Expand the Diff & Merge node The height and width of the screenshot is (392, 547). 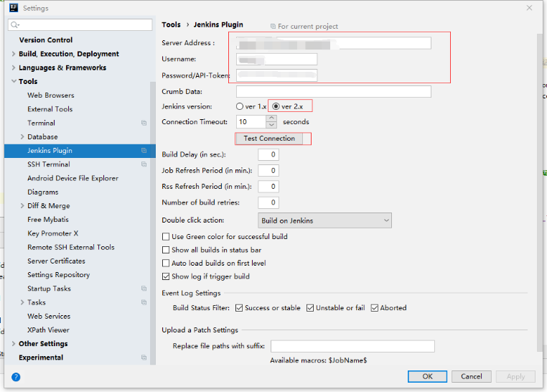coord(22,206)
